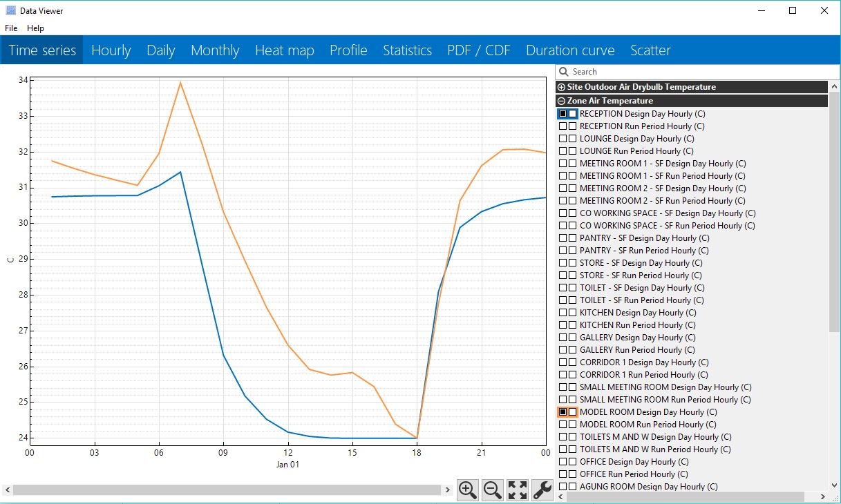Select TOILET - SF Design Day Hourly row
This screenshot has height=504, width=841.
pyautogui.click(x=692, y=288)
